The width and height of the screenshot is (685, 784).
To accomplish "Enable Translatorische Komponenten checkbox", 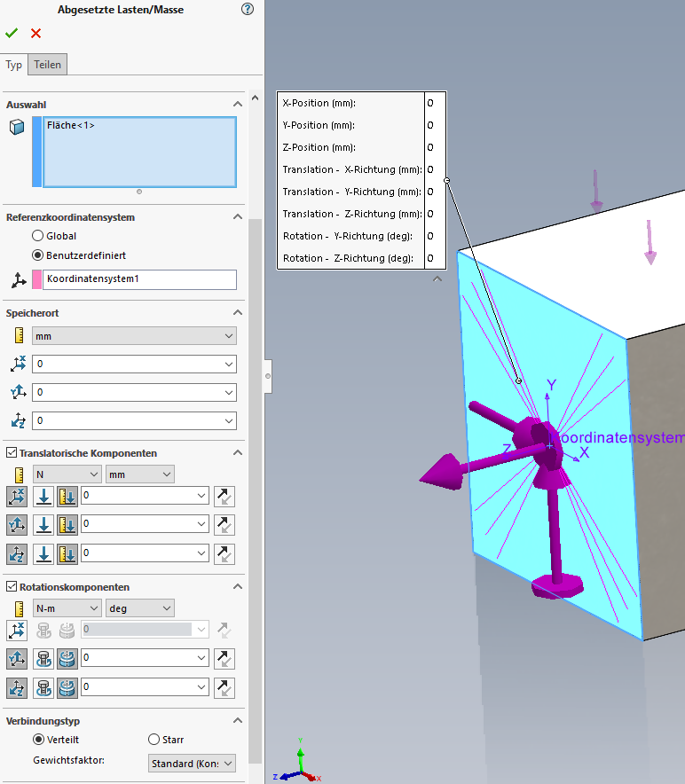I will [12, 453].
